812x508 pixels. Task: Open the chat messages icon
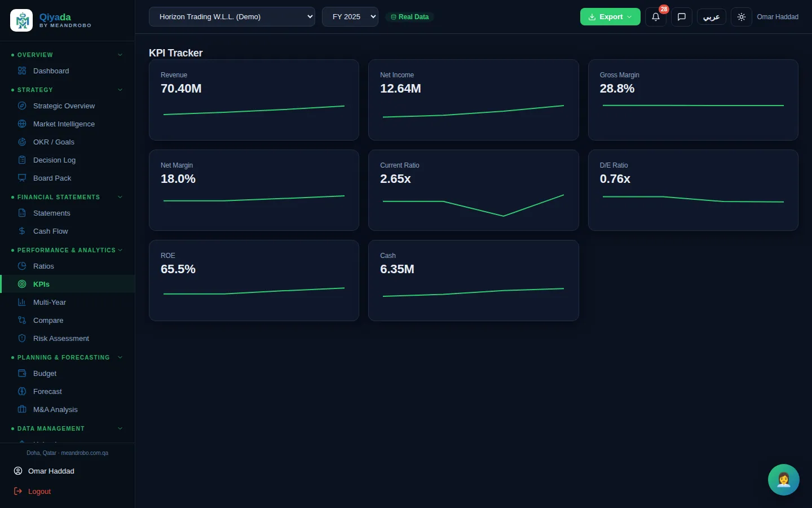pos(682,17)
